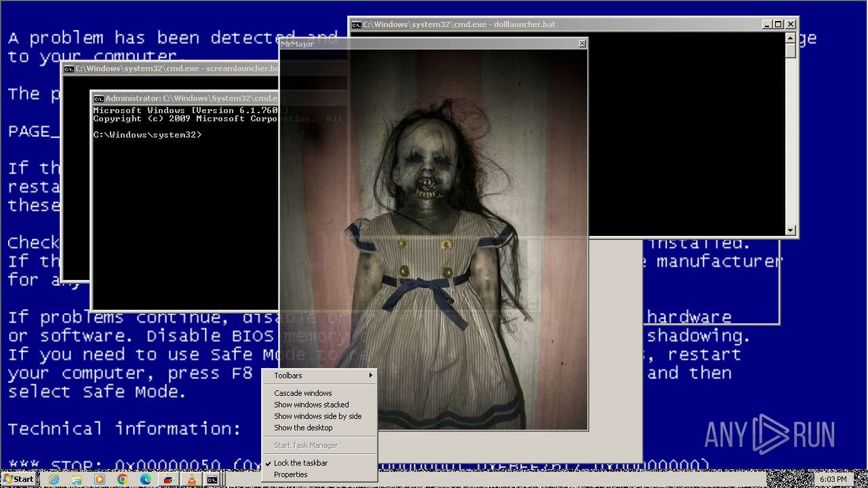The height and width of the screenshot is (488, 868).
Task: Click the creepy doll image in MrMajor
Action: pyautogui.click(x=434, y=239)
